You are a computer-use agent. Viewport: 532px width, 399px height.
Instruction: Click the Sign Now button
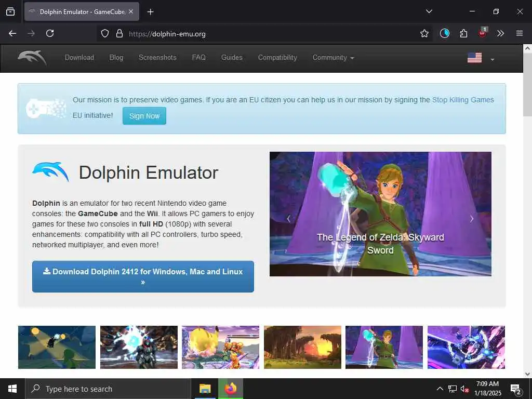point(144,116)
